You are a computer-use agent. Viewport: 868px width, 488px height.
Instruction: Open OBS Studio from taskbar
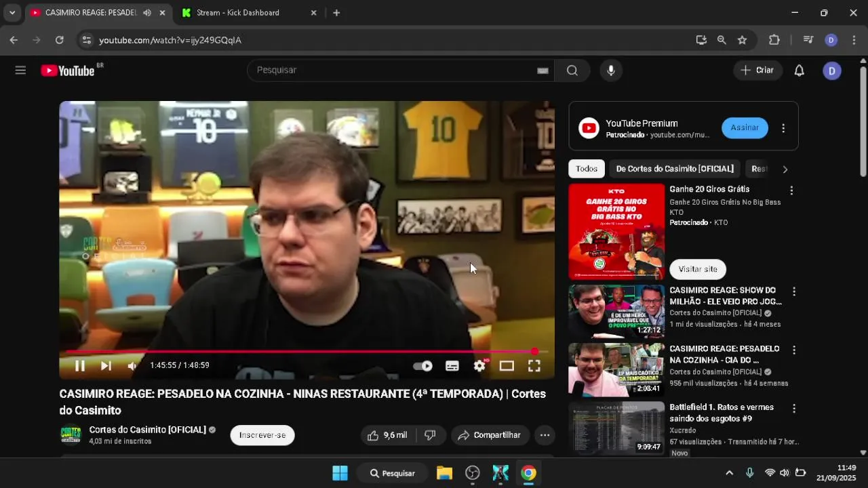[473, 473]
